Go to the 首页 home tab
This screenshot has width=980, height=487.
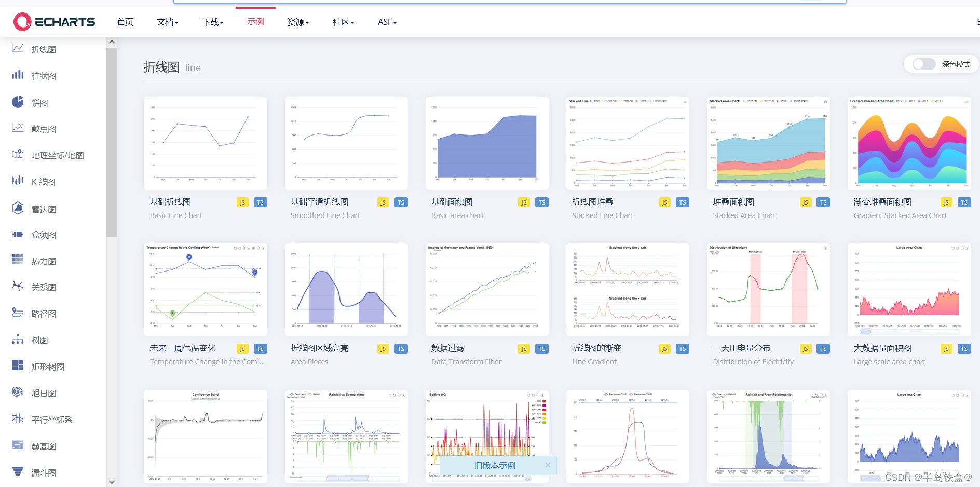(x=125, y=22)
